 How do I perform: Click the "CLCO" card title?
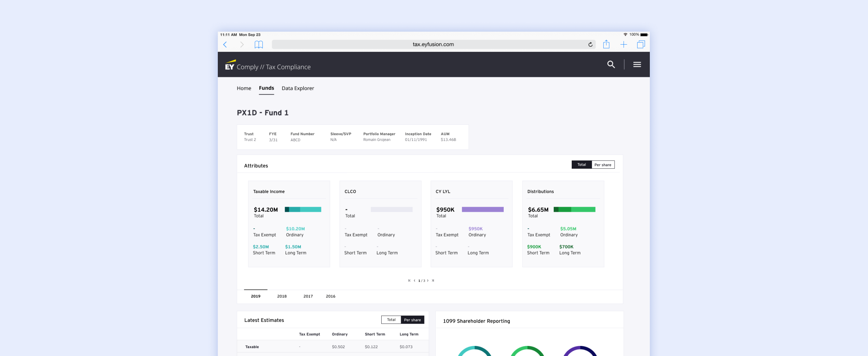[350, 192]
